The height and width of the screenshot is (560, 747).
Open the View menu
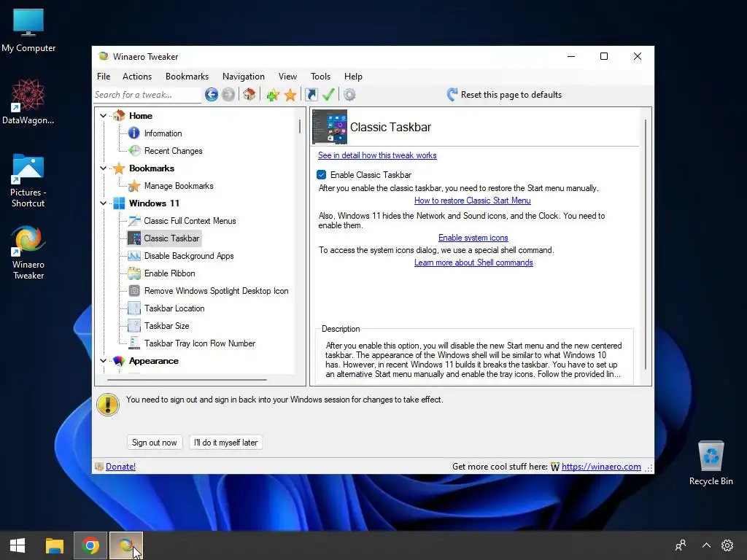tap(287, 76)
